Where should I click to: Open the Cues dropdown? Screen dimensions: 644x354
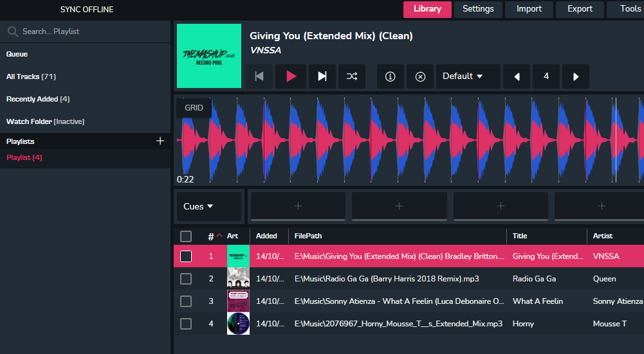209,206
